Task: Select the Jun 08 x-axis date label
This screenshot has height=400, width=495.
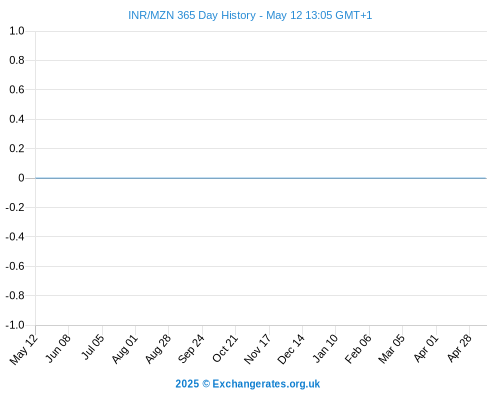Action: (x=58, y=348)
